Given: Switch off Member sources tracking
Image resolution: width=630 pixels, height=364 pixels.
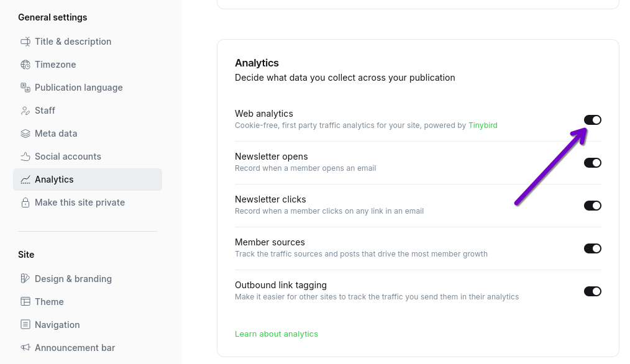Looking at the screenshot, I should pyautogui.click(x=592, y=248).
